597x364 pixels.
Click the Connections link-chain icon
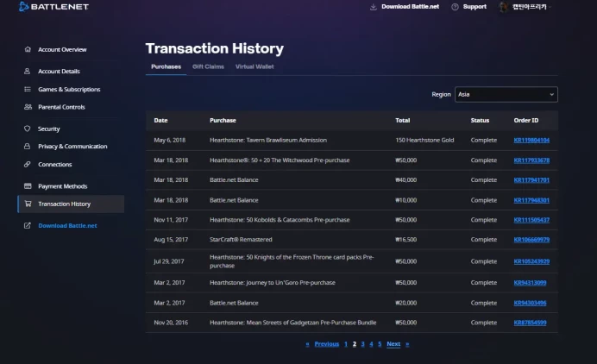tap(28, 164)
